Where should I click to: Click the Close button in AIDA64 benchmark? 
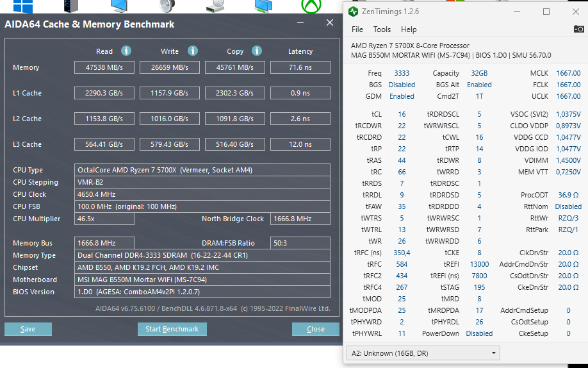coord(315,329)
